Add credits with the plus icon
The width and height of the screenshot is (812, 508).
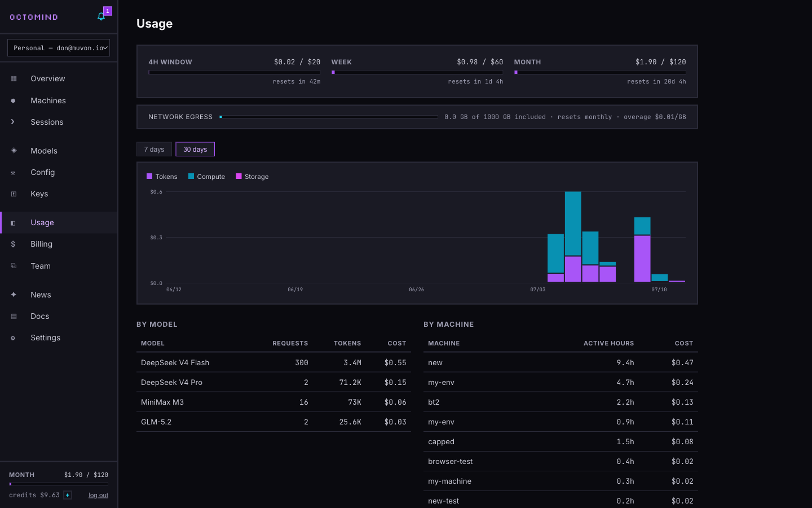tap(68, 495)
